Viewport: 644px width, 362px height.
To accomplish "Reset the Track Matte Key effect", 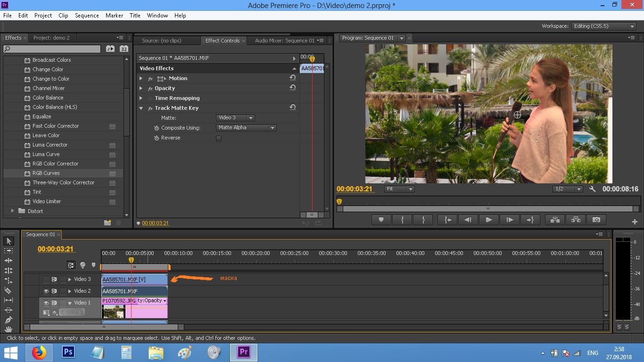I will point(293,107).
